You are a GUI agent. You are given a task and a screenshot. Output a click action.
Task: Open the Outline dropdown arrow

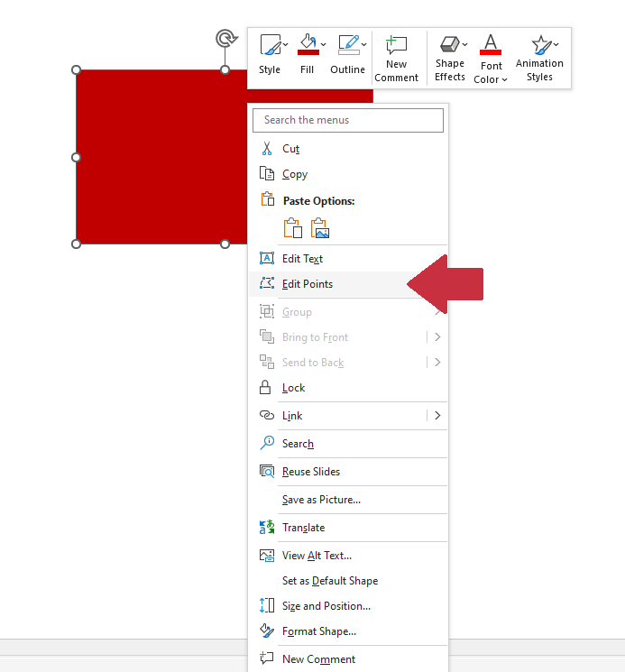[364, 44]
